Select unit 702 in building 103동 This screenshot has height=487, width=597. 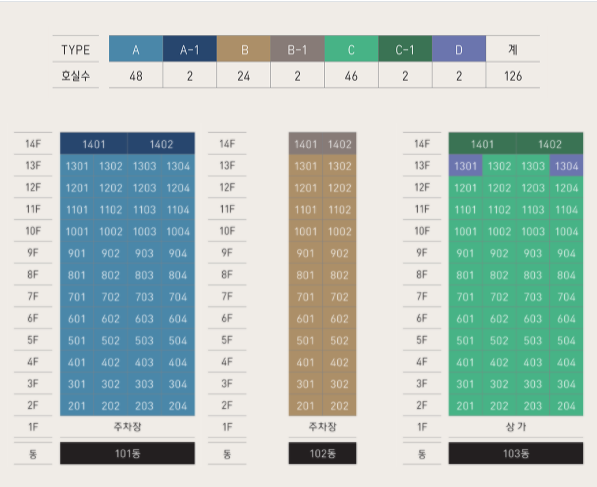(x=499, y=297)
